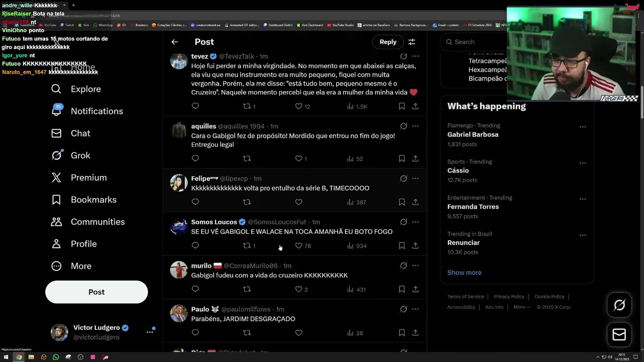Go back using the arrow beside Post
Viewport: 644px width, 362px height.
[175, 42]
